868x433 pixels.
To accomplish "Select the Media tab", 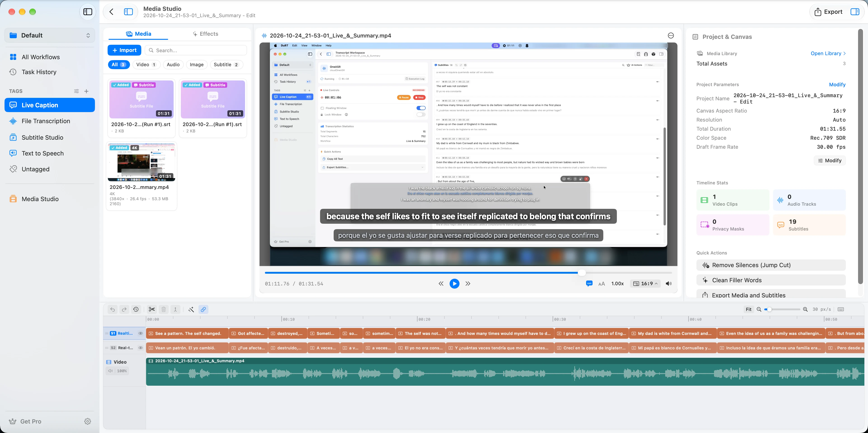I will (x=139, y=34).
